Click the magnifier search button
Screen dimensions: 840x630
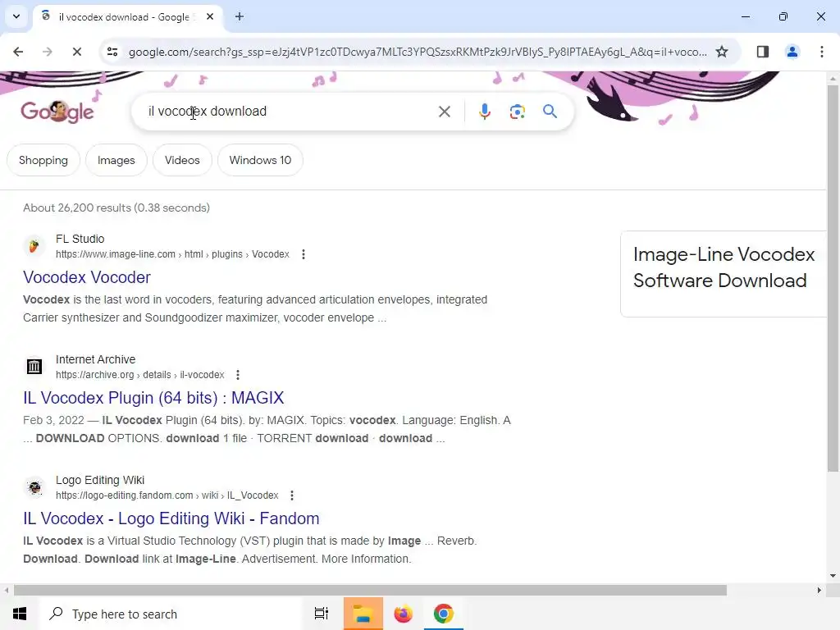550,112
